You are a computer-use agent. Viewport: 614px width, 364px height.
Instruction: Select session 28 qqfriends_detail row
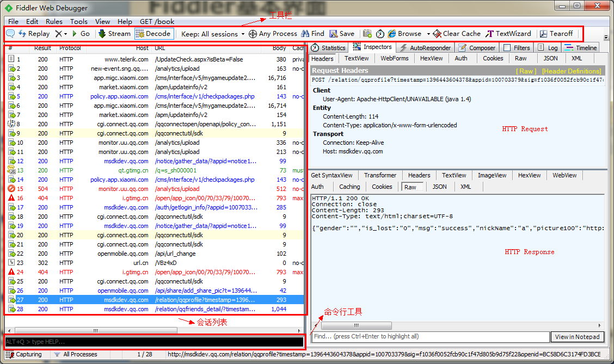point(156,309)
